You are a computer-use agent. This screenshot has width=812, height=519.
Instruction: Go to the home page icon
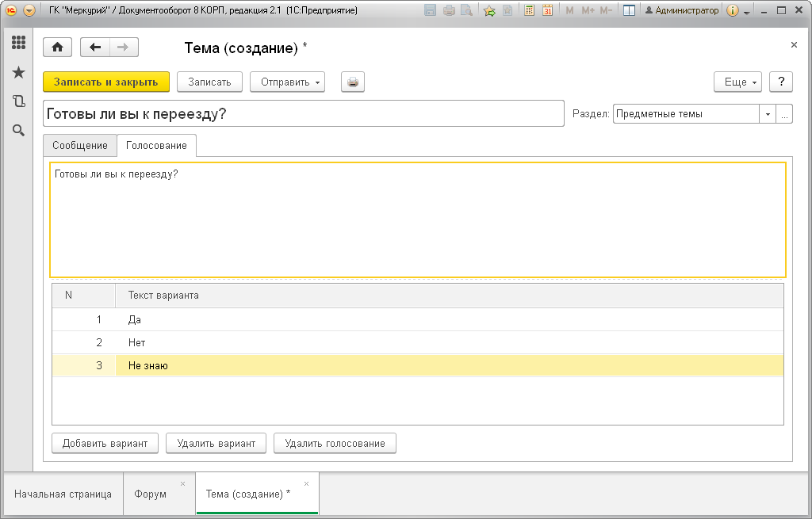pos(57,48)
